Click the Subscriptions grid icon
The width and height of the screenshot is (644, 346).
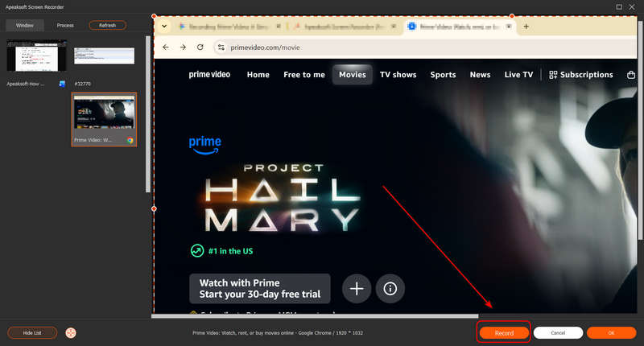tap(553, 75)
